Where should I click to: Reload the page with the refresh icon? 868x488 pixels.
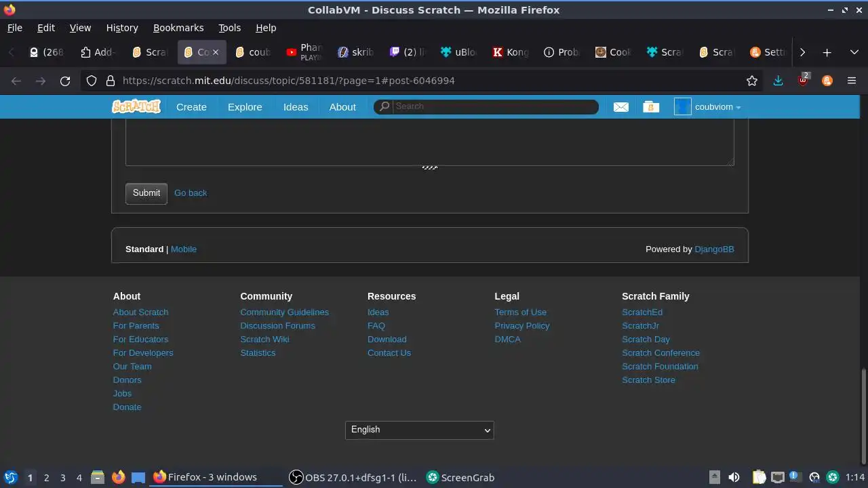[x=65, y=81]
